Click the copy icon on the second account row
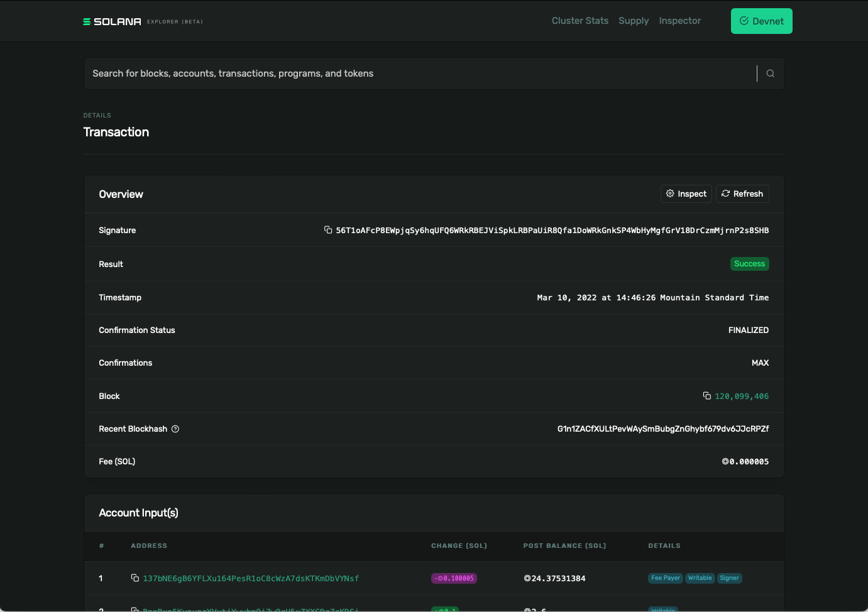 coord(135,608)
